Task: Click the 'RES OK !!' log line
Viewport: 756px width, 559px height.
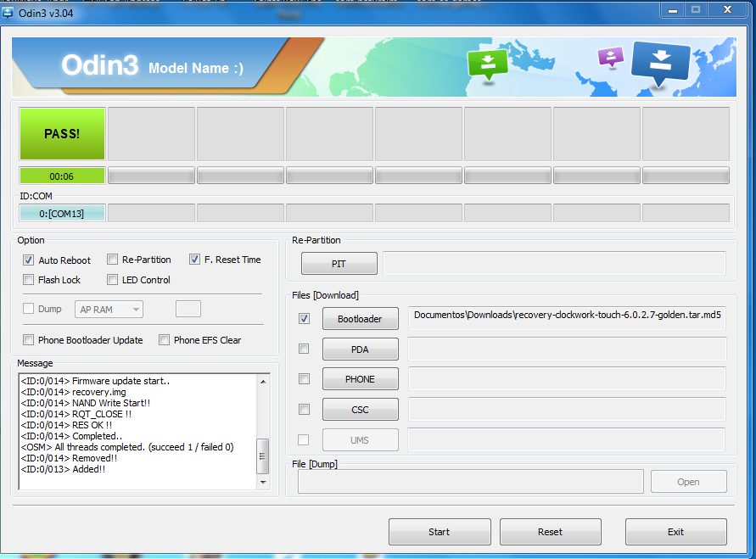Action: click(66, 425)
